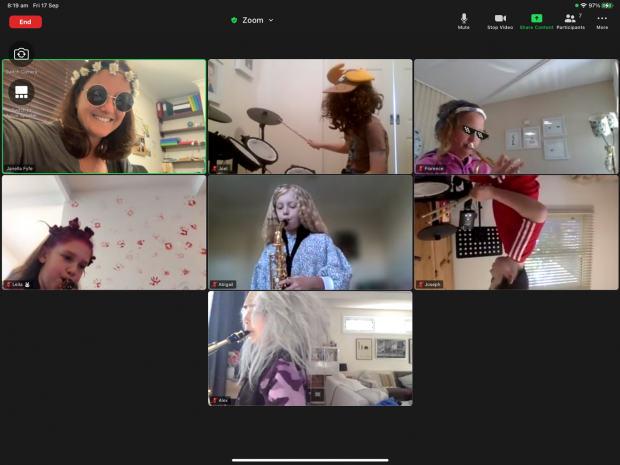The height and width of the screenshot is (465, 620).
Task: Select Leila's video tile
Action: coord(104,233)
